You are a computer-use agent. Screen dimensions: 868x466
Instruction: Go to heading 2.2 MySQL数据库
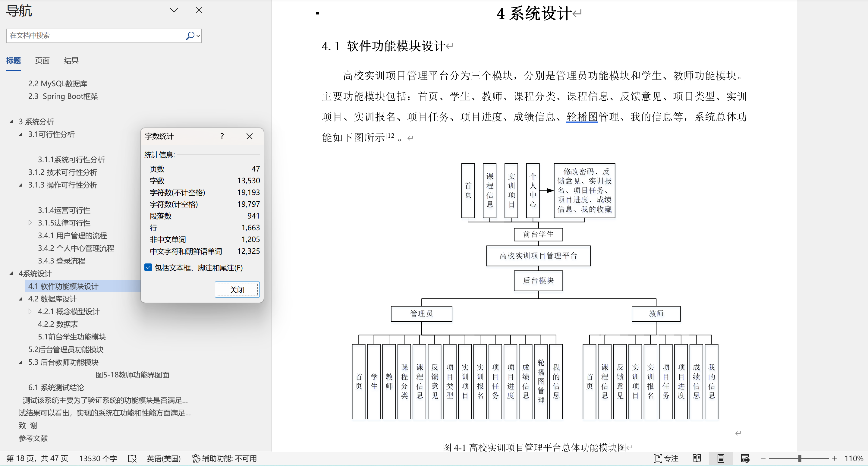(58, 83)
